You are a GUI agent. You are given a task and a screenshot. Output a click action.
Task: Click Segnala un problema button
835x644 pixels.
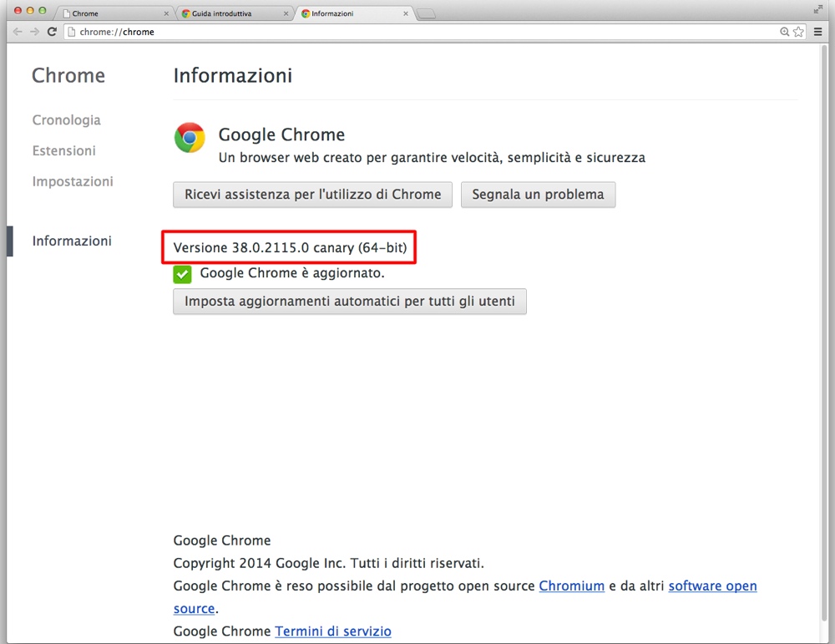click(x=538, y=195)
